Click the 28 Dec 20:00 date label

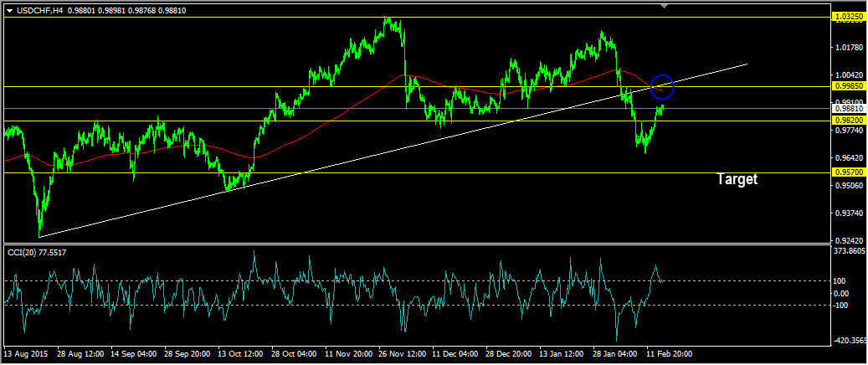509,353
